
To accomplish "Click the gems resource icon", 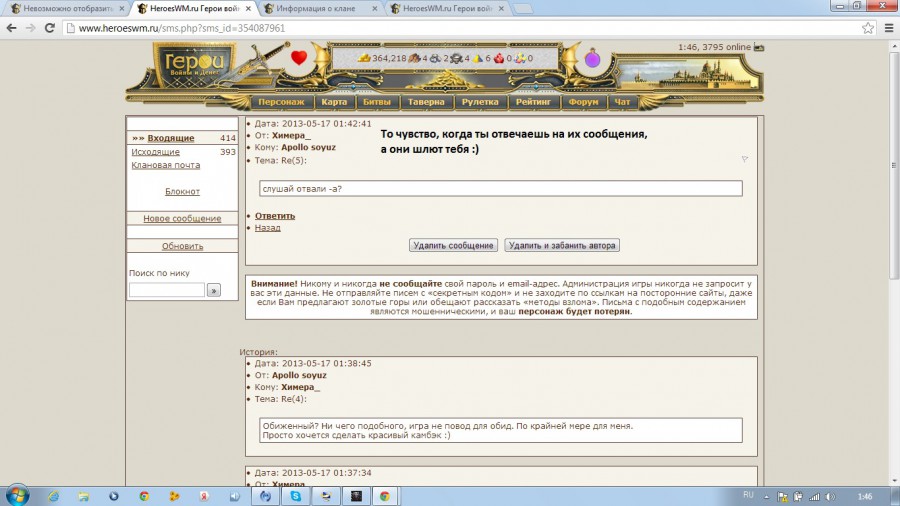I will click(x=520, y=58).
